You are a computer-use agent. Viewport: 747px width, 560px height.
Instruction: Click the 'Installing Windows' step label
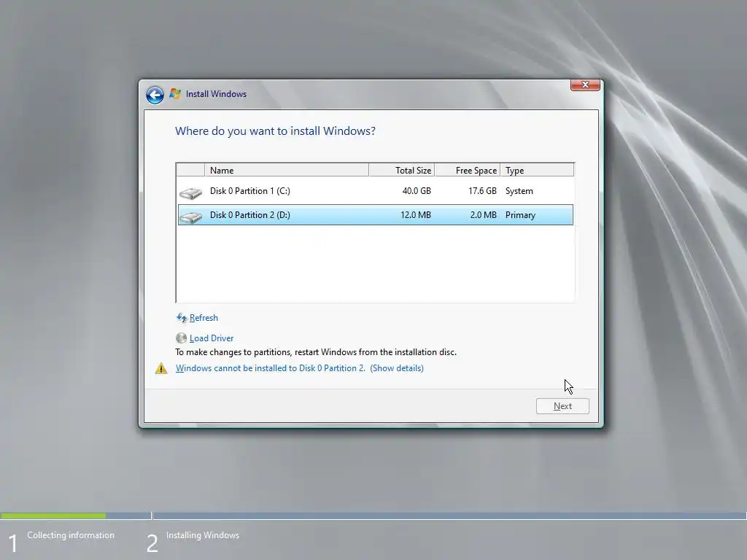click(x=203, y=535)
